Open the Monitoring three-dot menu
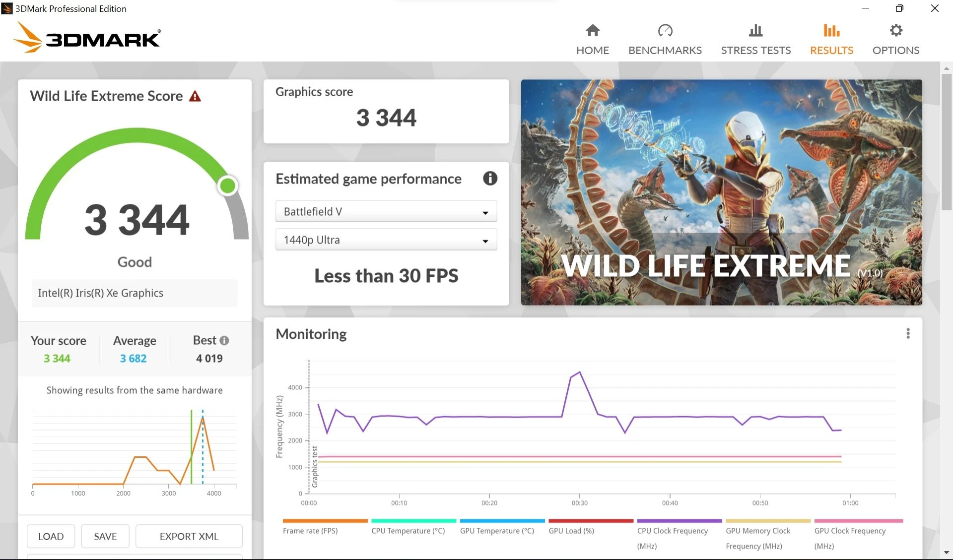Viewport: 953px width, 560px height. point(908,334)
